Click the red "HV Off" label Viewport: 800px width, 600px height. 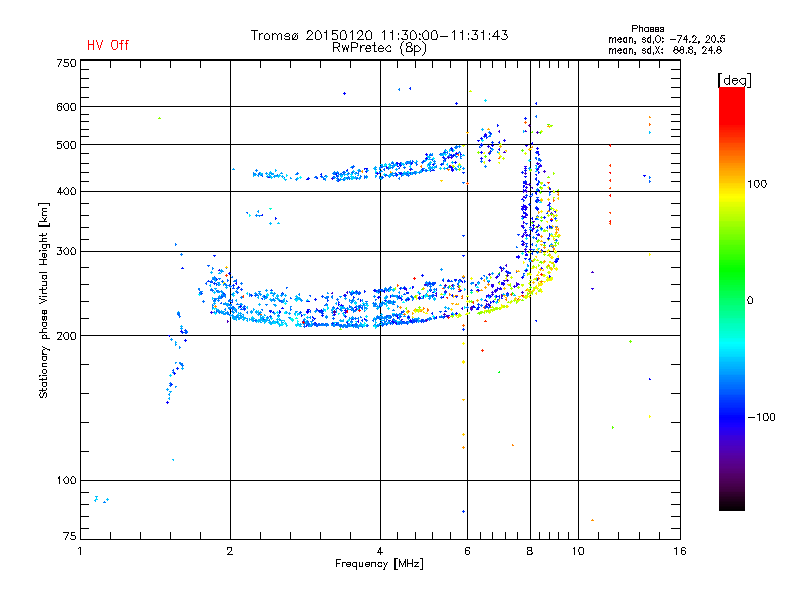108,45
